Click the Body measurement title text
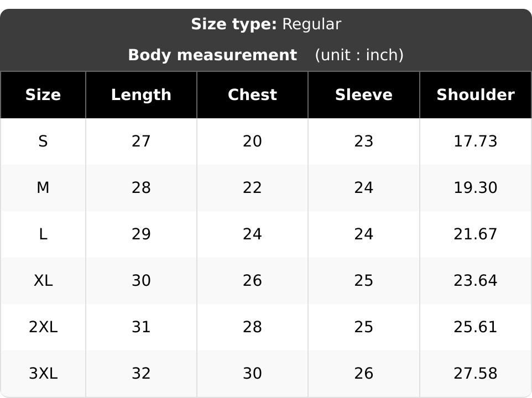The image size is (532, 398). point(212,55)
